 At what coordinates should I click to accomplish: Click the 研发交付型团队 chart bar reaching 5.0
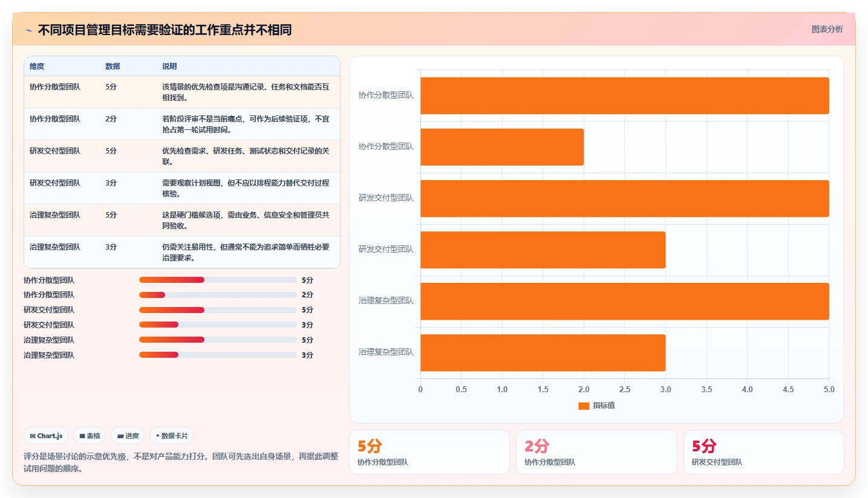tap(625, 198)
